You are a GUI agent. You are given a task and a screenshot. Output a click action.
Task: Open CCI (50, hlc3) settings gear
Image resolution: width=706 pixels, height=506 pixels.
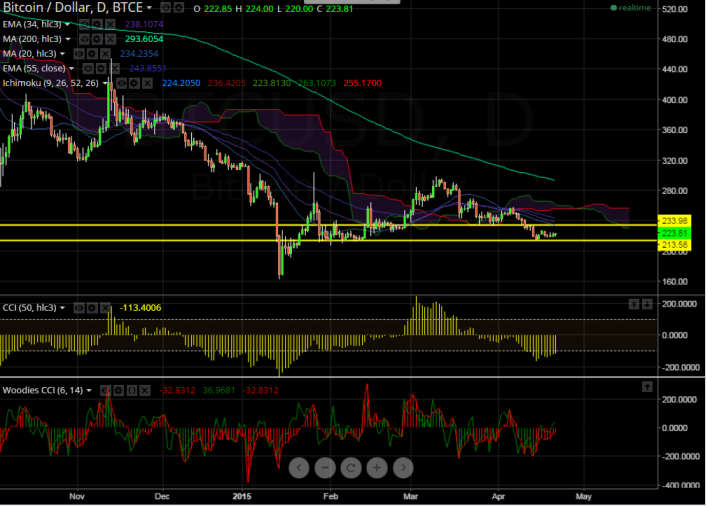(x=92, y=308)
